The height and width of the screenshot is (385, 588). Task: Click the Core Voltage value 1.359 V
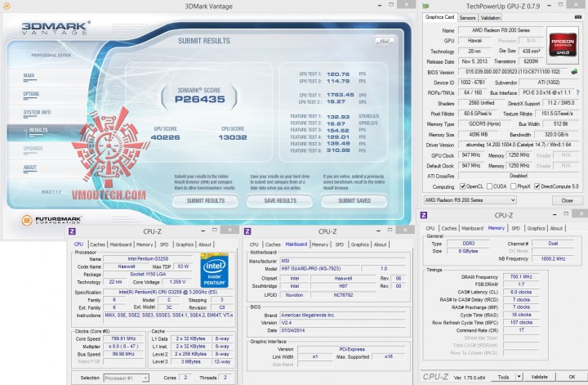pos(178,282)
